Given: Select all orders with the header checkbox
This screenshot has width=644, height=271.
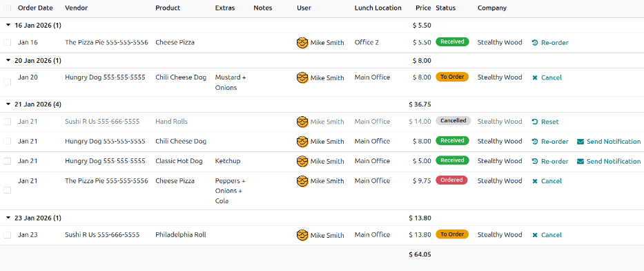Looking at the screenshot, I should (8, 8).
